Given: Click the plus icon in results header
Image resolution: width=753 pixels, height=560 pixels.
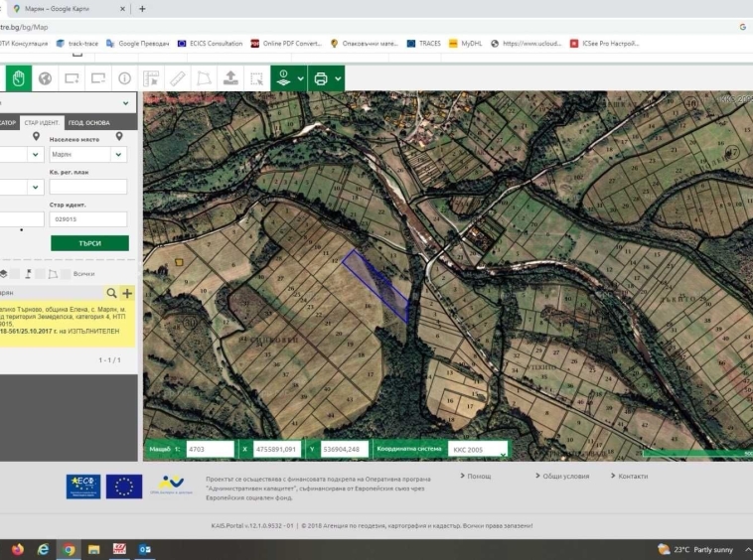Looking at the screenshot, I should tap(127, 293).
